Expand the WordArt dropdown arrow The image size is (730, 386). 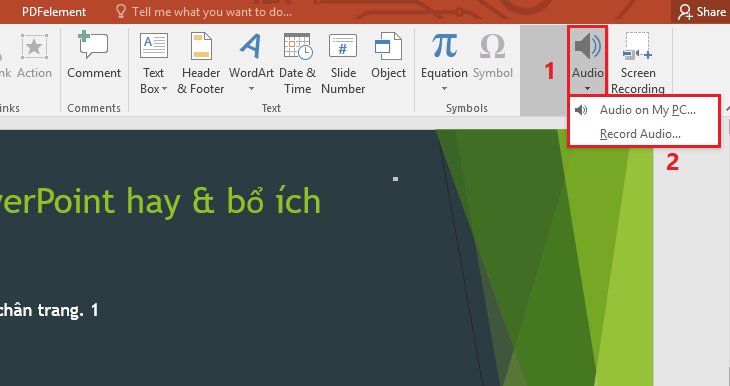(251, 88)
